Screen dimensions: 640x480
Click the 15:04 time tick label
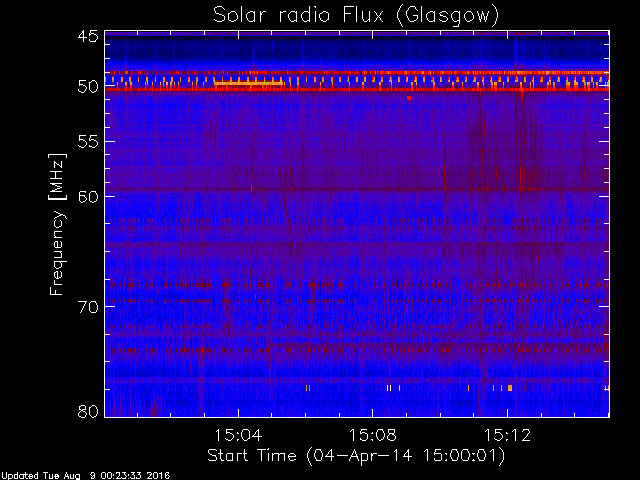pyautogui.click(x=238, y=436)
